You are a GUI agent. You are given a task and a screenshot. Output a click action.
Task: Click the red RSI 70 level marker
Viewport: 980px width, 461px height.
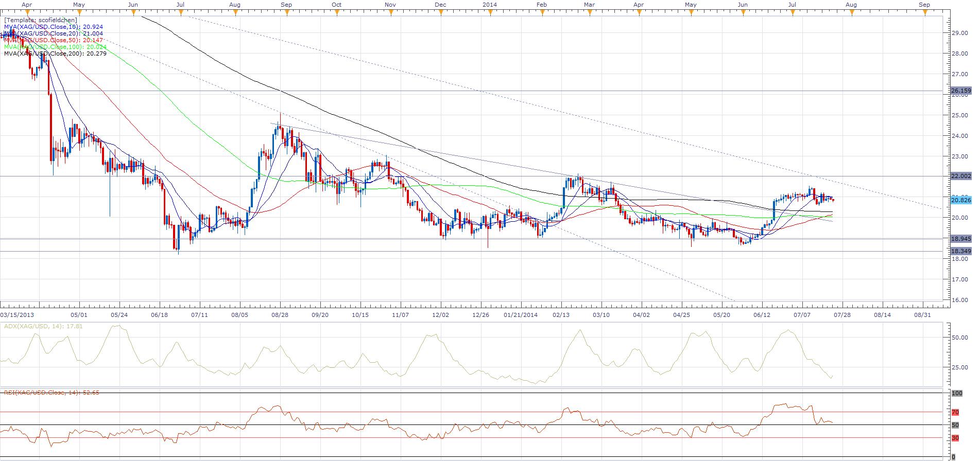coord(955,412)
